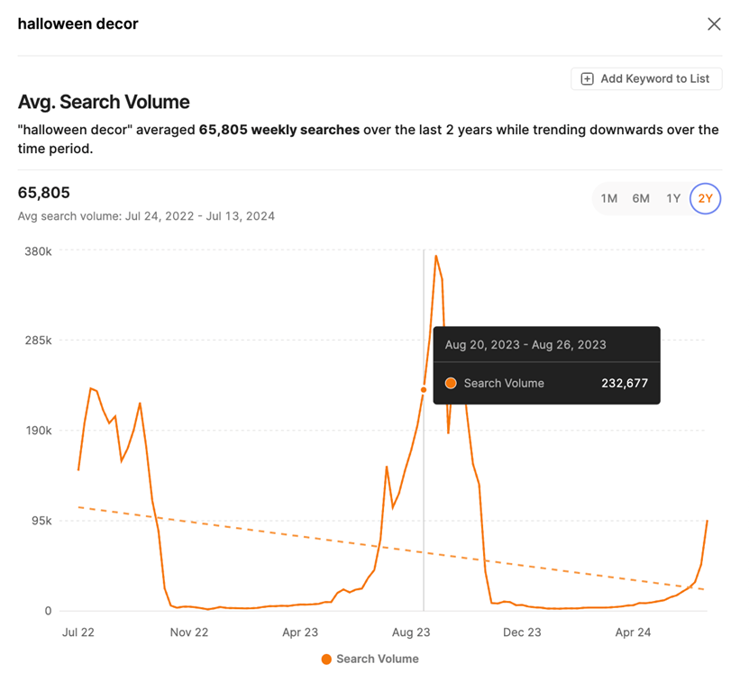Select the Nov 22 x-axis label
This screenshot has height=700, width=749.
[189, 632]
